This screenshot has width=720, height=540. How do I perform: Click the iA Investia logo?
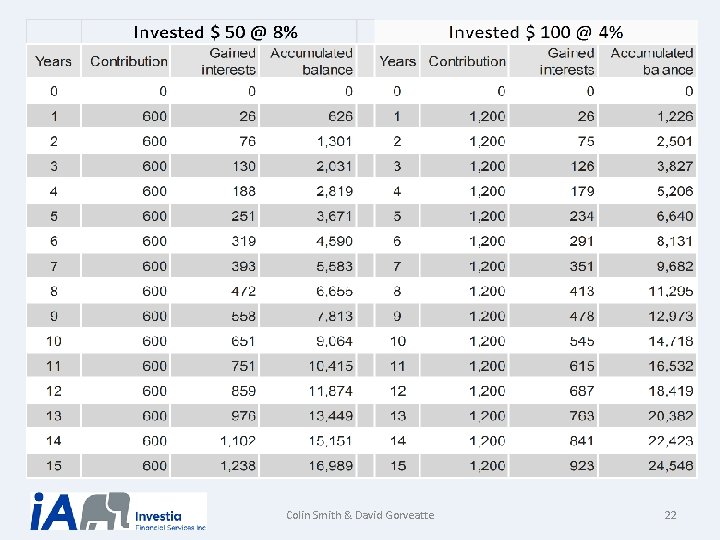coord(118,512)
